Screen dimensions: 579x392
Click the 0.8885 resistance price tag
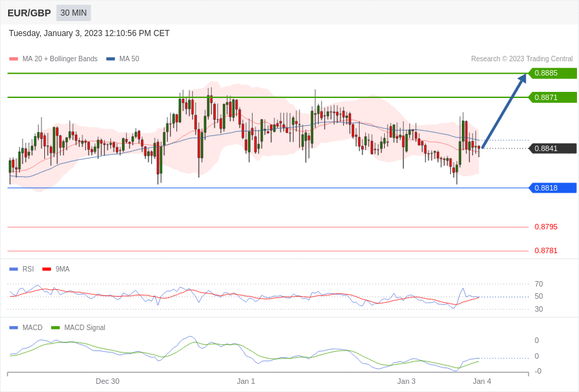[553, 73]
